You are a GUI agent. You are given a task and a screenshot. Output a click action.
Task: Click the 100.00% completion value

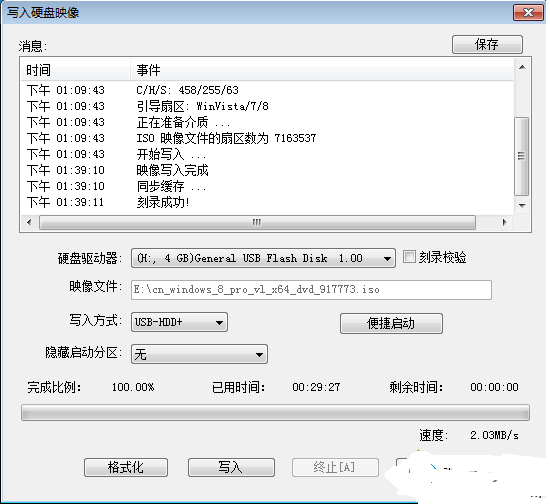(x=133, y=387)
